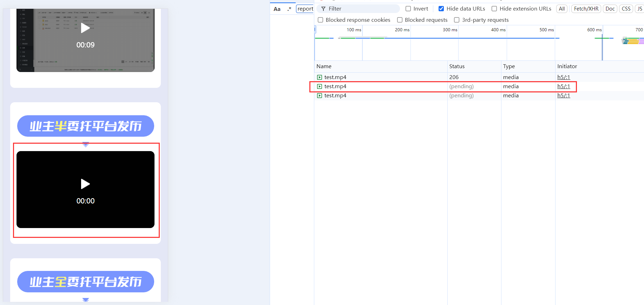The height and width of the screenshot is (305, 644).
Task: Sort by the Name column header
Action: tap(381, 66)
